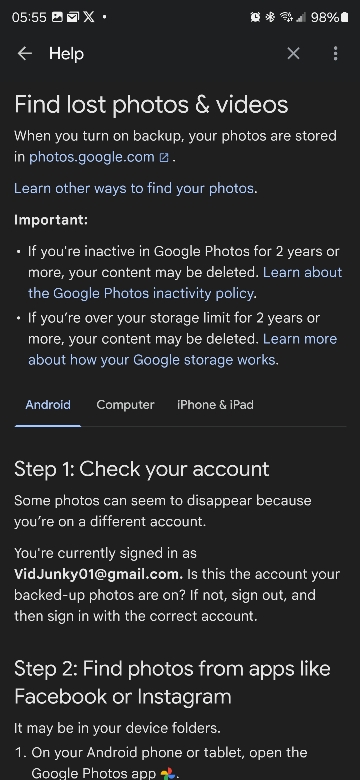This screenshot has height=780, width=360.
Task: Tap the alarm icon in the status bar
Action: click(255, 17)
